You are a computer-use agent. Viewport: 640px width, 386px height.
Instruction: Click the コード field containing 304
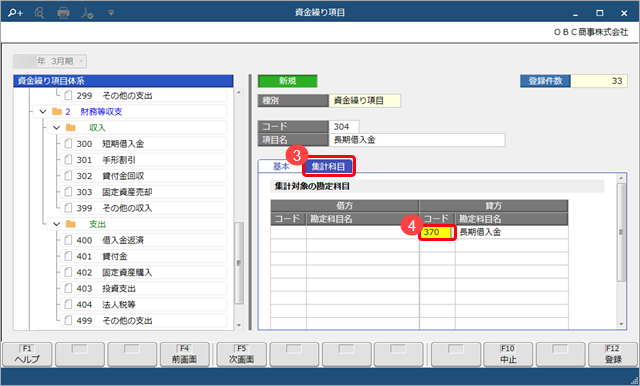coord(344,126)
